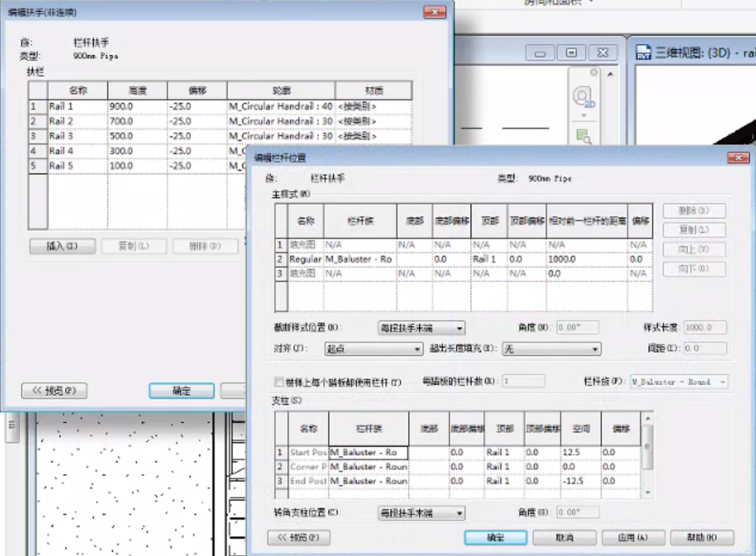
Task: Click << 预览(P) in 编辑扶手 dialog
Action: pos(54,390)
